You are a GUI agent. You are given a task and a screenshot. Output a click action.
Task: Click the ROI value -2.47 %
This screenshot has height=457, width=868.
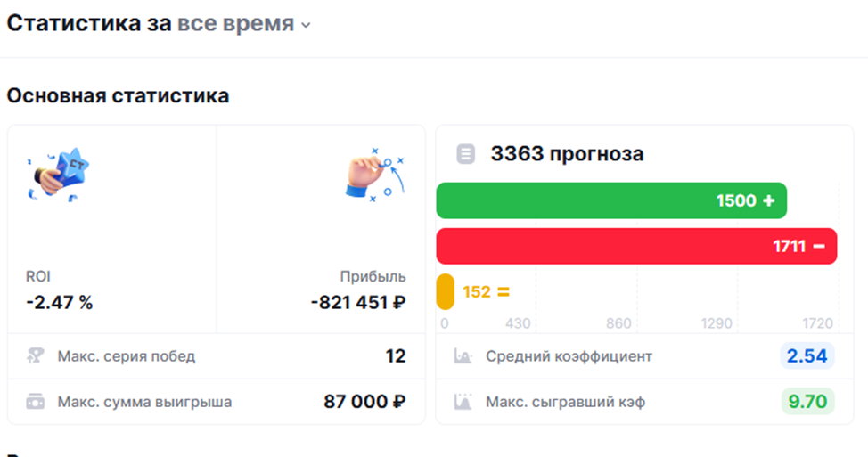59,303
